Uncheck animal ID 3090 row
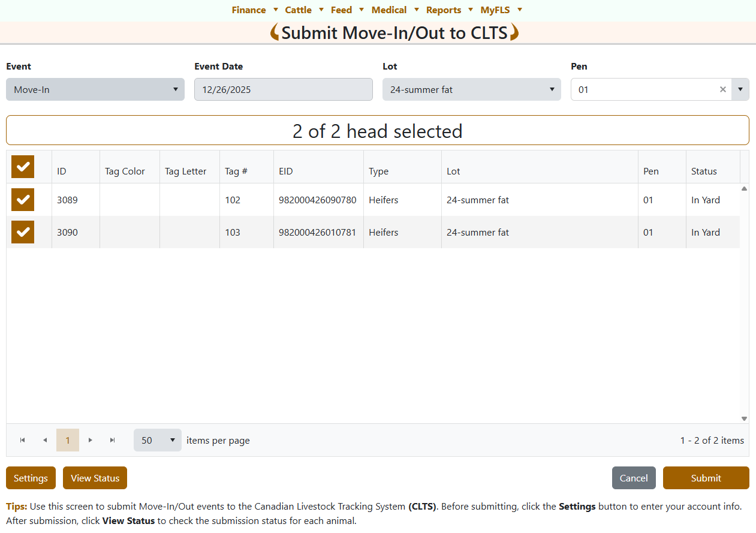 [23, 232]
